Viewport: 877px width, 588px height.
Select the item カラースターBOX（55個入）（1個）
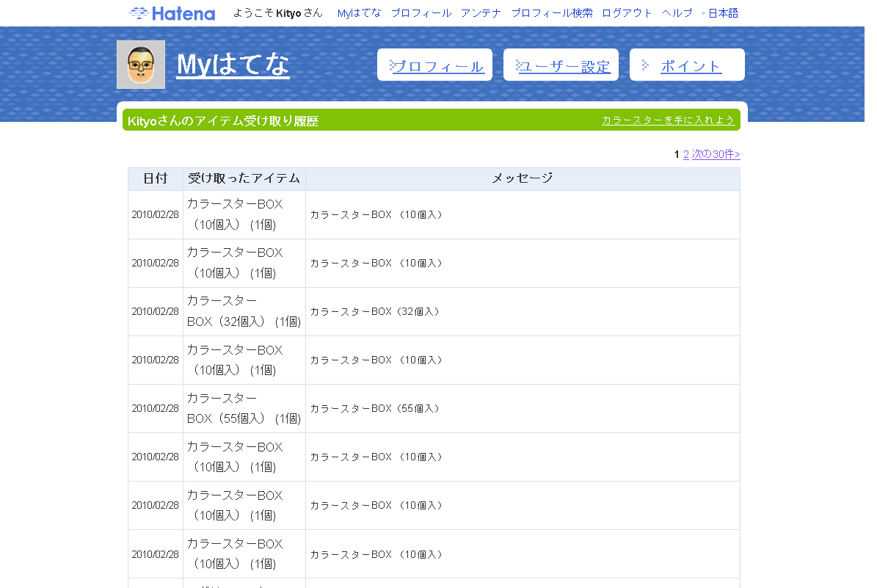tap(244, 408)
